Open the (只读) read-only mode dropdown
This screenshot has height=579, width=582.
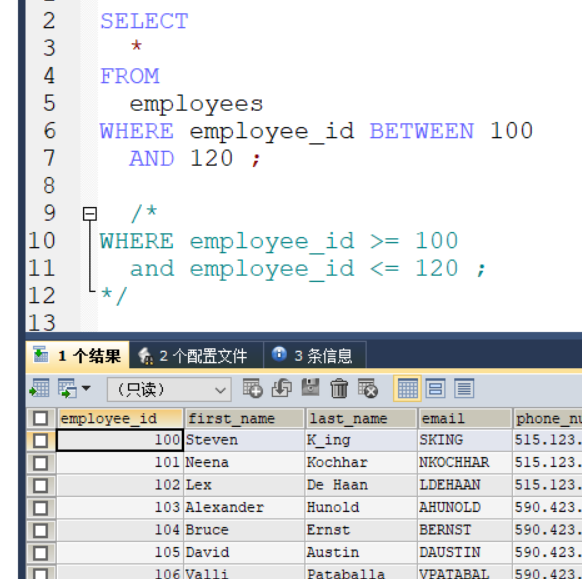tap(169, 389)
